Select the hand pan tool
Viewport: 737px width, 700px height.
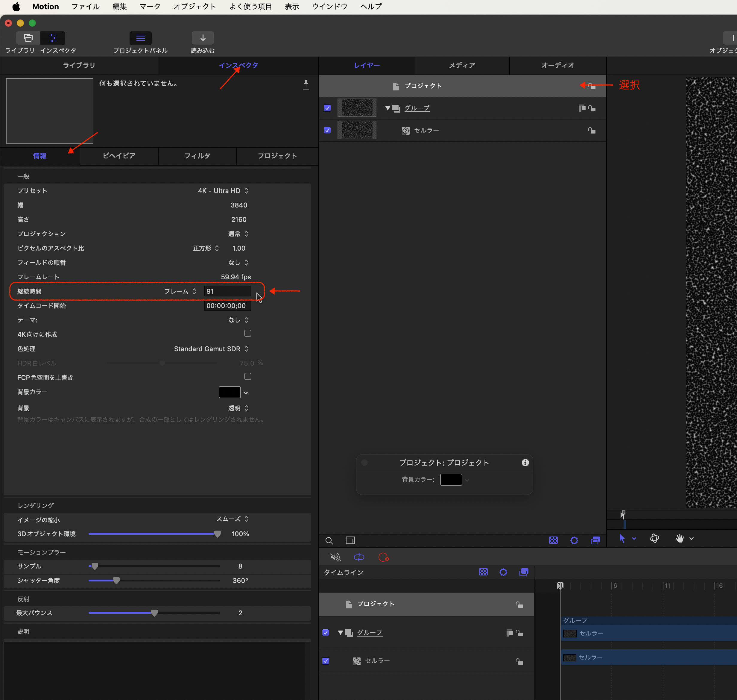(x=680, y=538)
